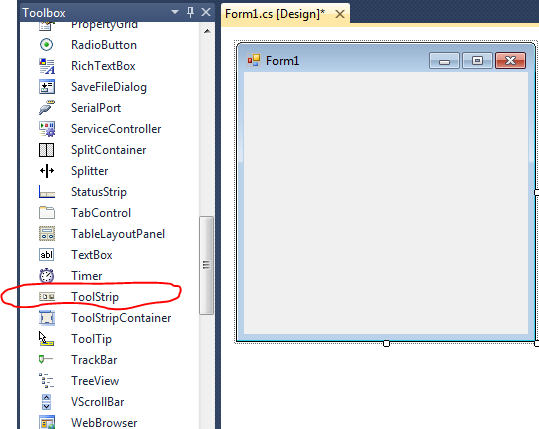Click the SplitContainer label text
This screenshot has height=429, width=539.
tap(109, 150)
